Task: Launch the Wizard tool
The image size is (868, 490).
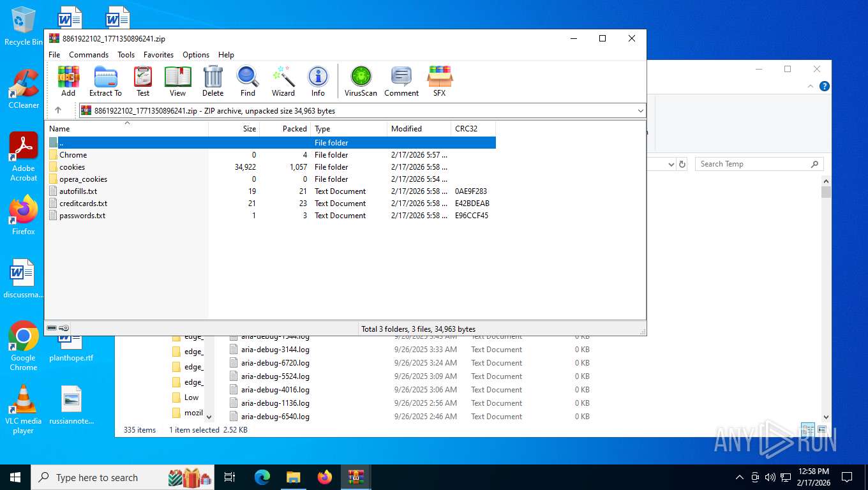Action: [283, 81]
